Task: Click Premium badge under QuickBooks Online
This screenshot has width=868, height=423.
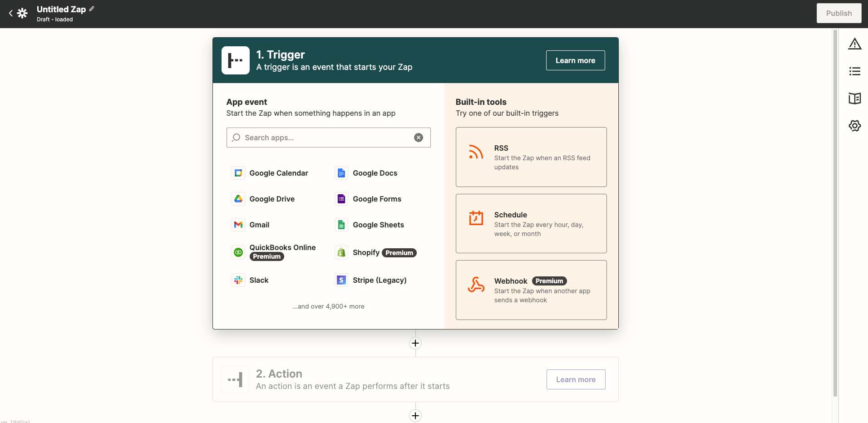Action: 266,256
